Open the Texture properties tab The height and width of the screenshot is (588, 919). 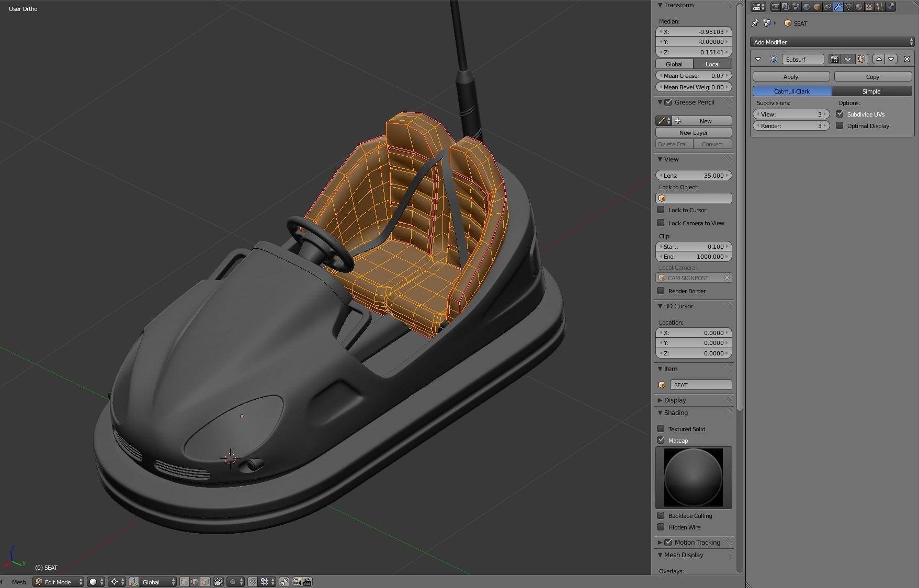click(869, 7)
